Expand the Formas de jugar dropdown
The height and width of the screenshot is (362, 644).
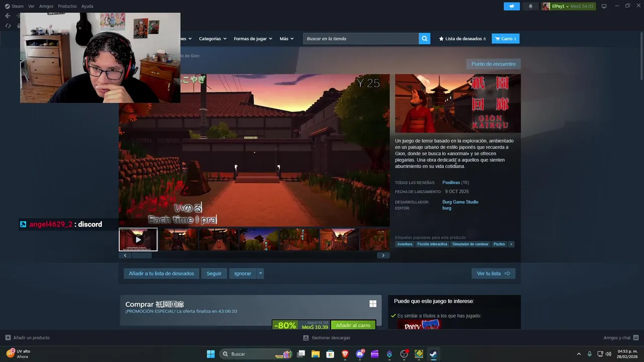[253, 39]
